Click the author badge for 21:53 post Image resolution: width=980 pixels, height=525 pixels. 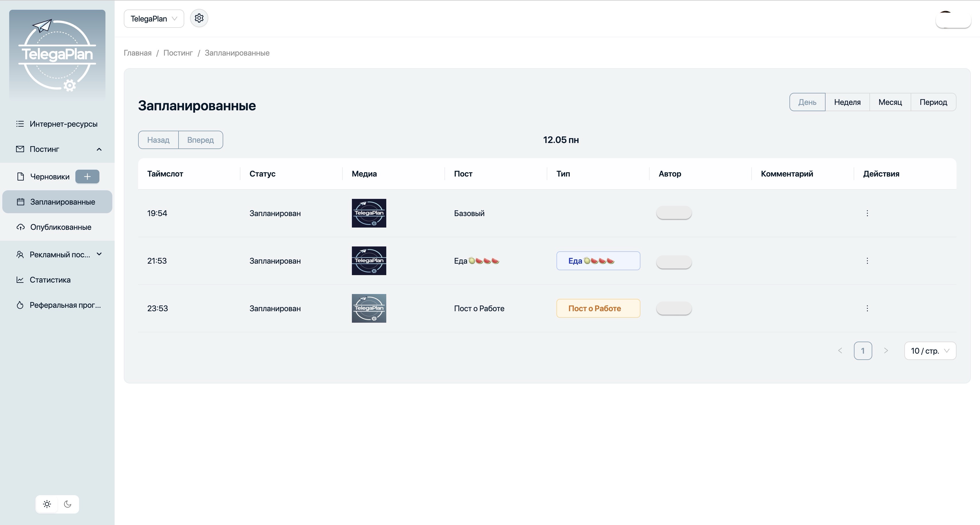[x=674, y=262]
